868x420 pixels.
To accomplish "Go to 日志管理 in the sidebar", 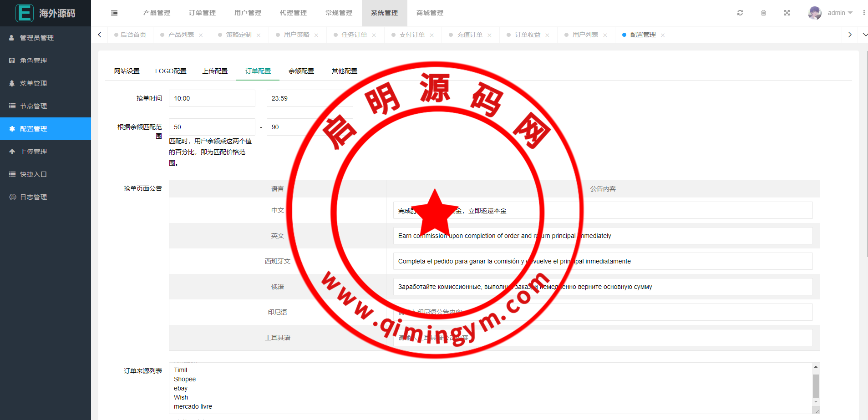I will click(33, 197).
